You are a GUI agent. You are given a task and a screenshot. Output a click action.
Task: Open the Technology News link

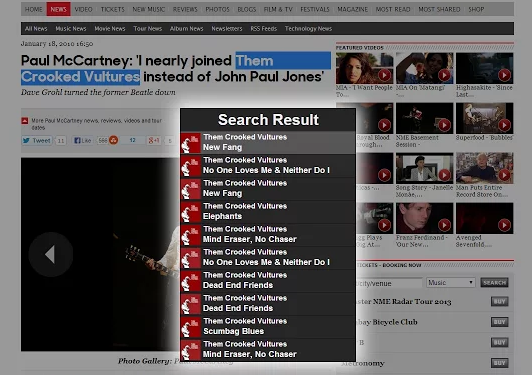[308, 29]
